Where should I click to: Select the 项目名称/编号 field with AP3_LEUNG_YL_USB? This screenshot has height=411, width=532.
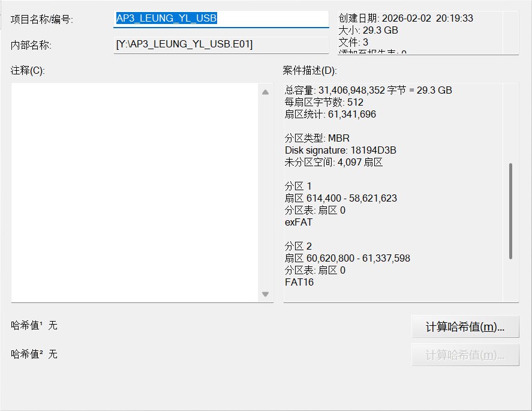click(221, 19)
